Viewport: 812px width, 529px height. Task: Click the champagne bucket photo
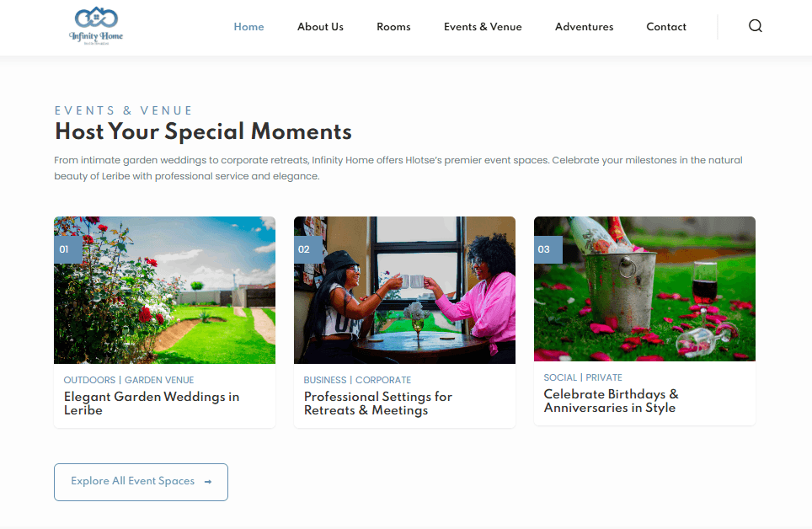click(x=644, y=289)
